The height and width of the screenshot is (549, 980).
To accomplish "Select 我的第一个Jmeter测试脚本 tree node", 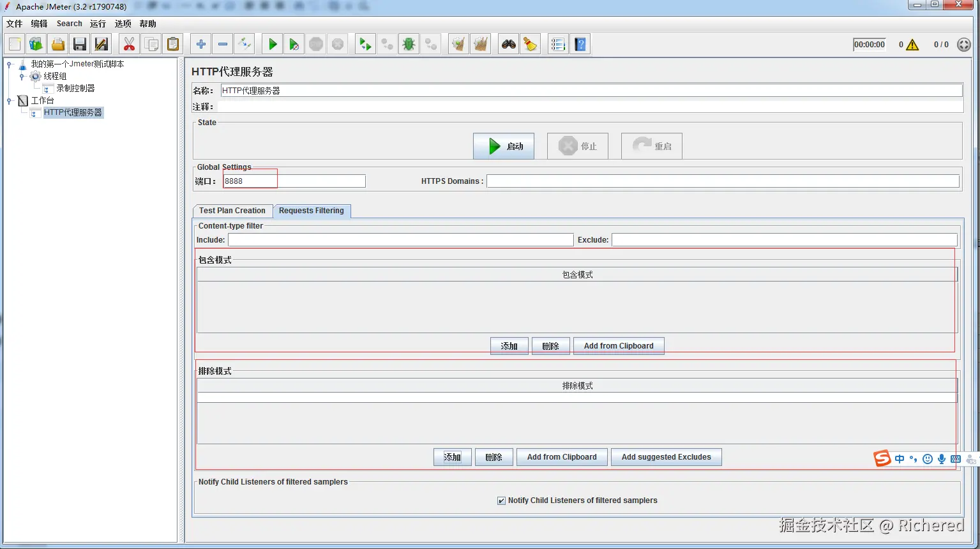I will point(77,64).
